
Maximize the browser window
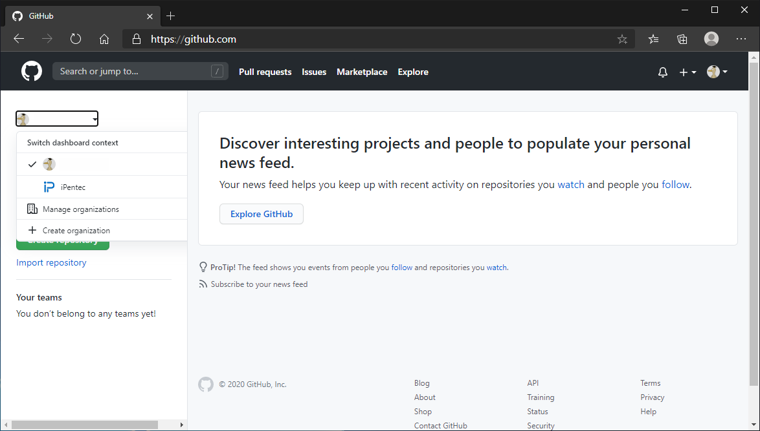point(714,10)
